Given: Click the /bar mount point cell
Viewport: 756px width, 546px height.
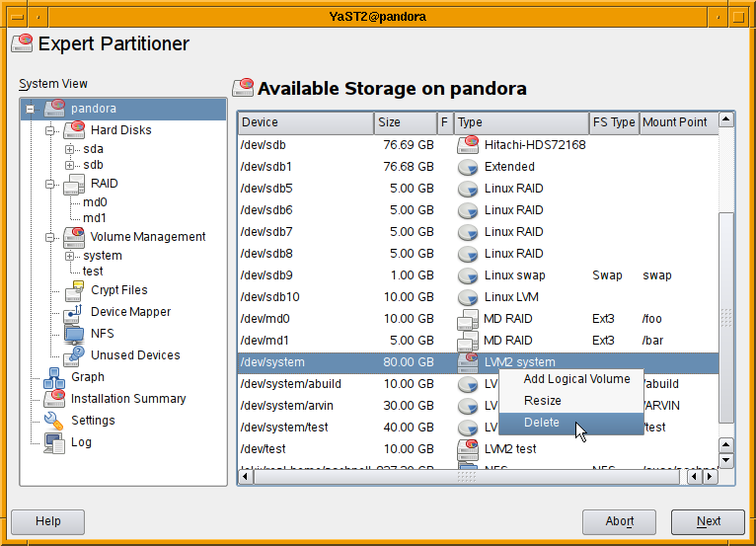Looking at the screenshot, I should (x=652, y=341).
